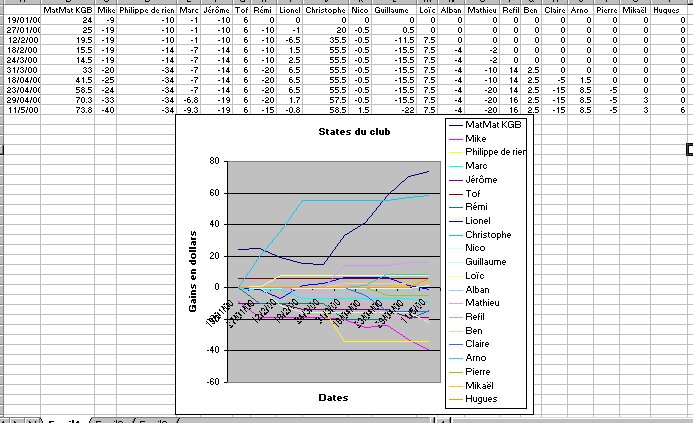
Task: Select the '80' label on the value axis
Action: click(214, 161)
